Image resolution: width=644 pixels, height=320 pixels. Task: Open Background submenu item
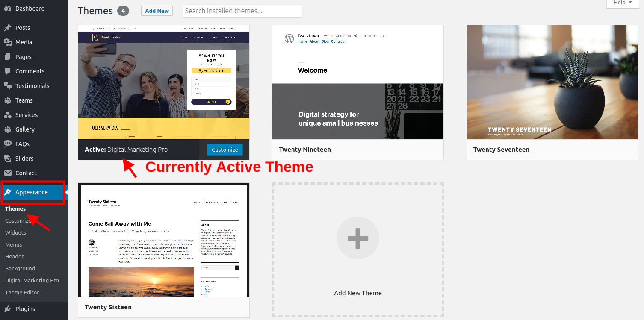point(20,269)
